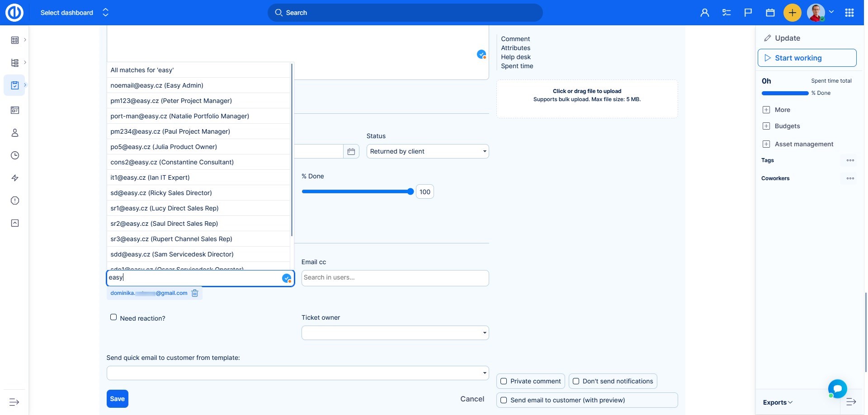Select pm123@easy.cz Peter Project Manager suggestion

171,101
